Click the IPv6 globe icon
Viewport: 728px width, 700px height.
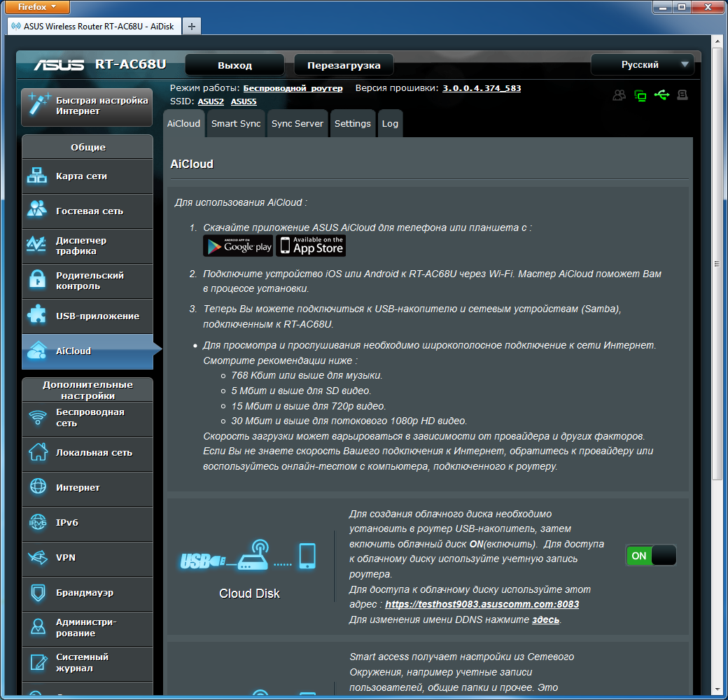tap(38, 521)
